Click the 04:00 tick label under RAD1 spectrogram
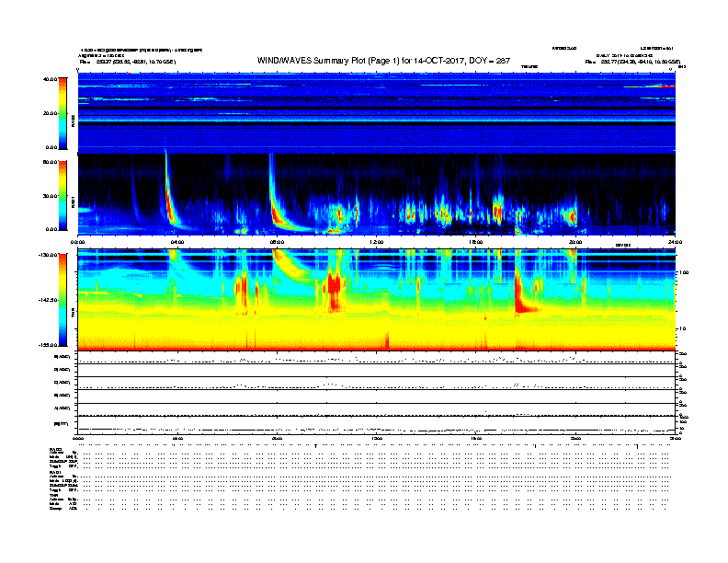Image resolution: width=728 pixels, height=563 pixels. [177, 242]
